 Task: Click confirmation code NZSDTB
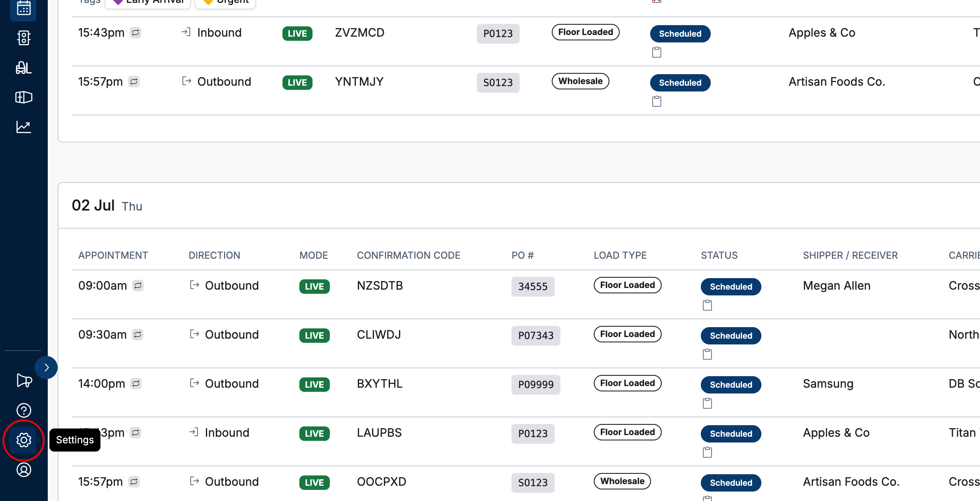click(380, 286)
